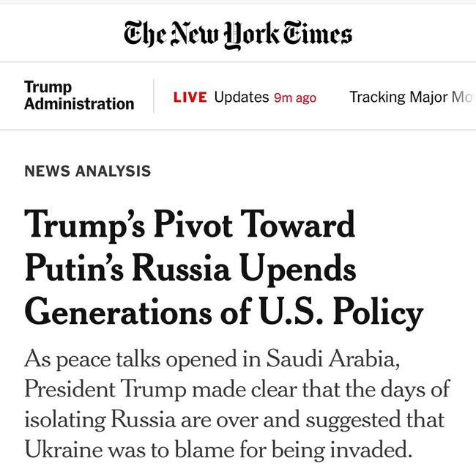Click the NEWS ANALYSIS label
476x469 pixels.
click(87, 171)
